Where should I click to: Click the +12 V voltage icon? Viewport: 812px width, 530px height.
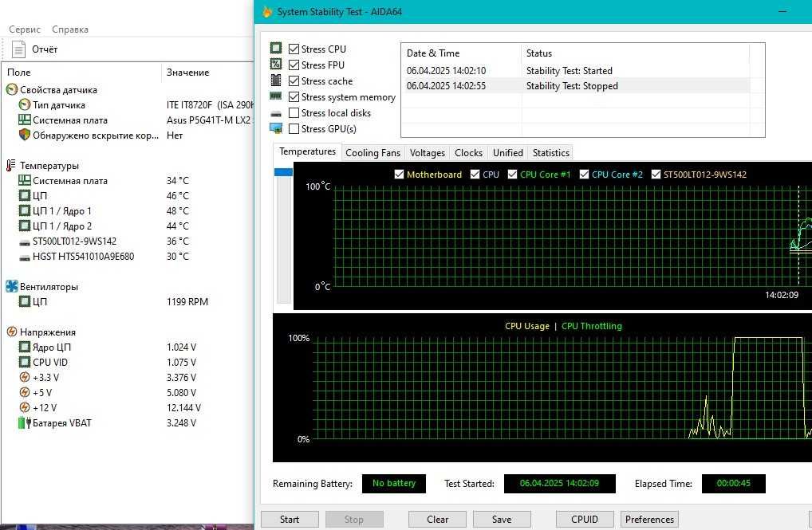click(x=25, y=407)
